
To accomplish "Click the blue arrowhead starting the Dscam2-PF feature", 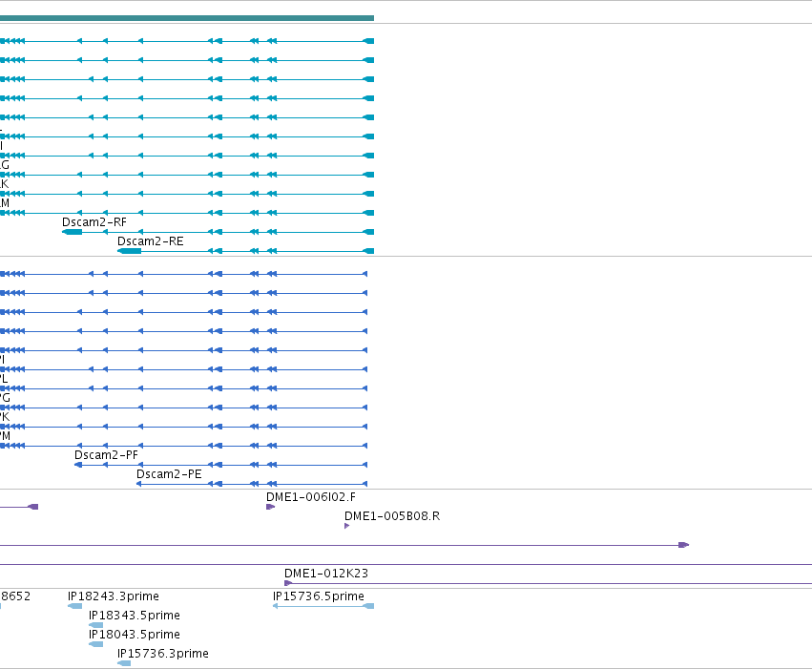I will 78,465.
